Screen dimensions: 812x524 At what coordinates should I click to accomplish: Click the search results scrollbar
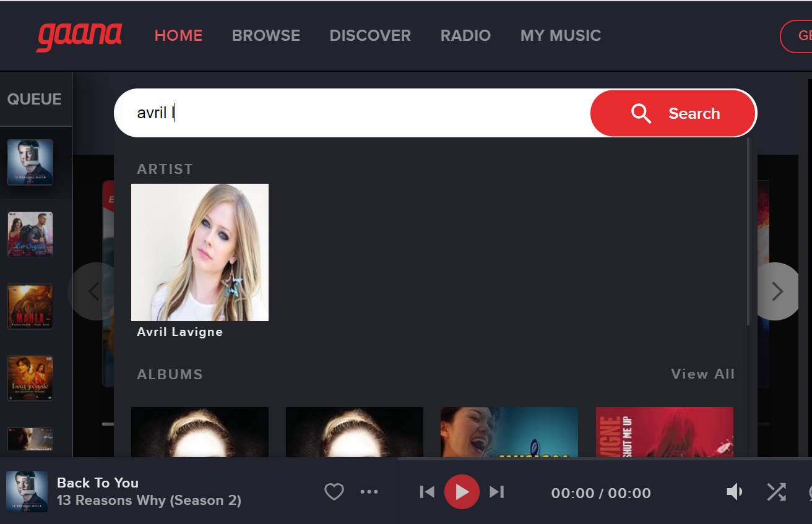click(748, 232)
